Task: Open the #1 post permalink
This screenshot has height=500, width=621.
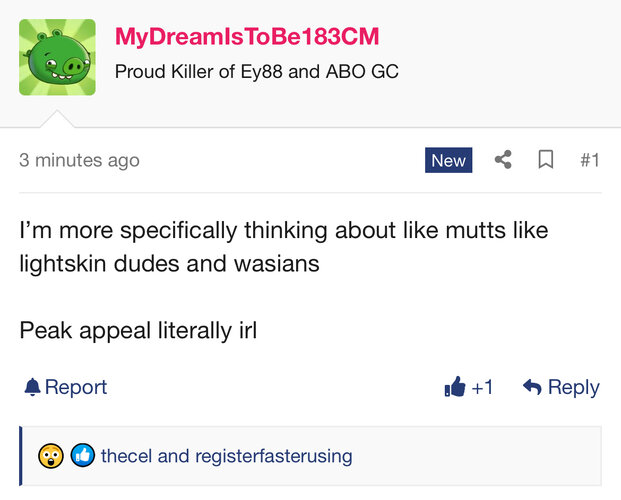Action: point(589,160)
